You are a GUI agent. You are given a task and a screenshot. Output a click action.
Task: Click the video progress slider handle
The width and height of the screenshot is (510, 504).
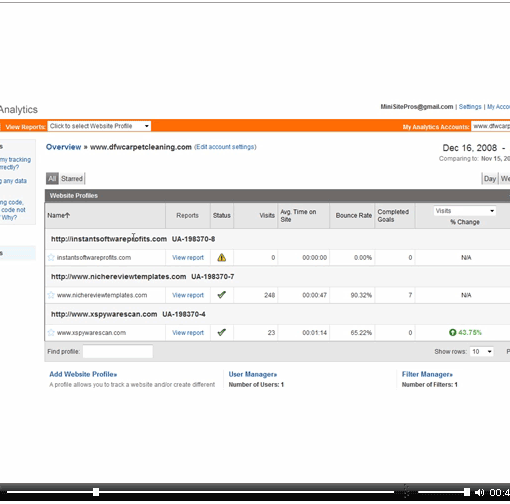coord(96,492)
